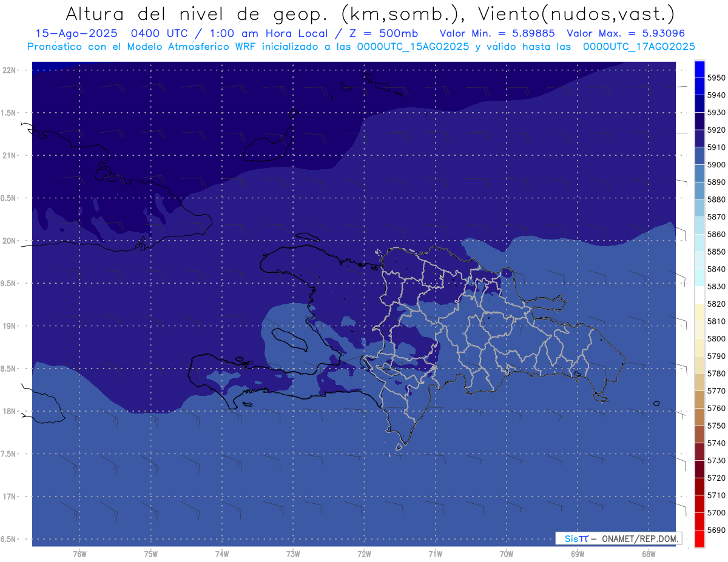Screen dimensions: 728x562
Task: Click the '21N' latitude label
Action: tap(10, 156)
